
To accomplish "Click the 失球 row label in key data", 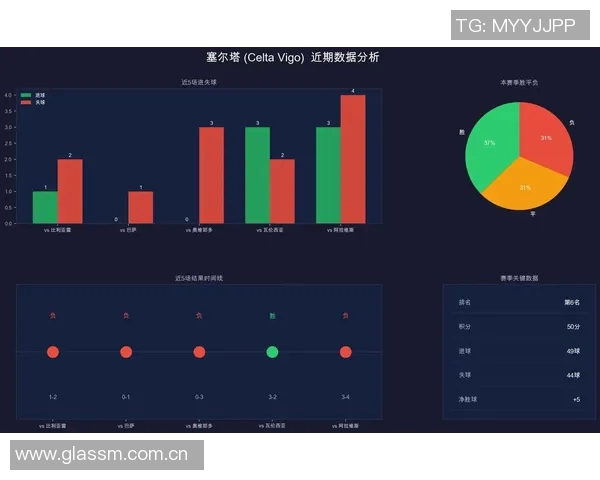I will (465, 375).
